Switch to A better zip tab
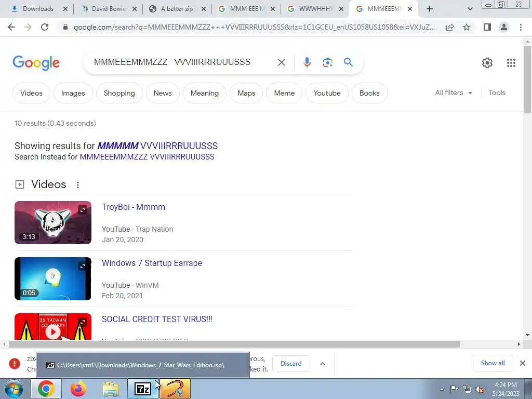532x399 pixels. pyautogui.click(x=177, y=9)
